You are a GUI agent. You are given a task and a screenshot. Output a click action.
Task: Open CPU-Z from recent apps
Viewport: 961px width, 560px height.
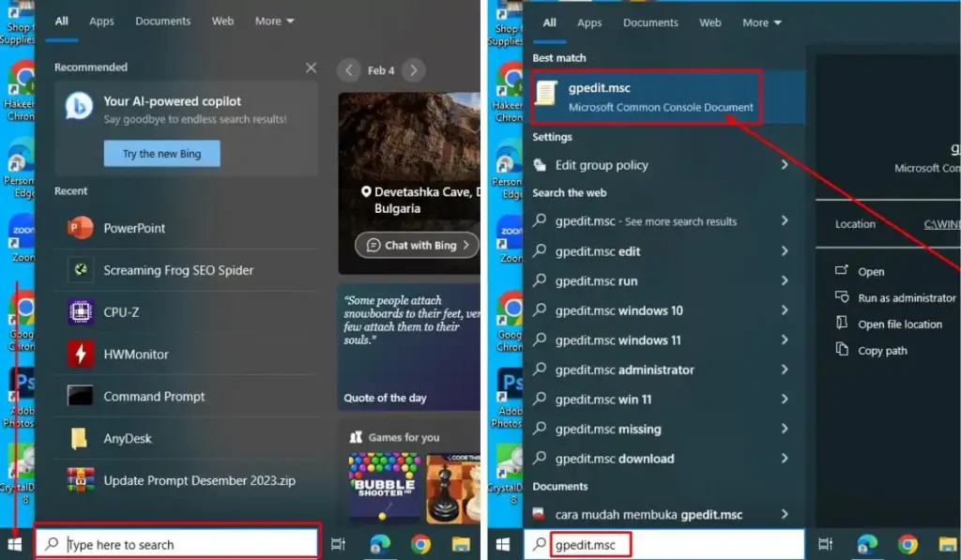[187, 312]
